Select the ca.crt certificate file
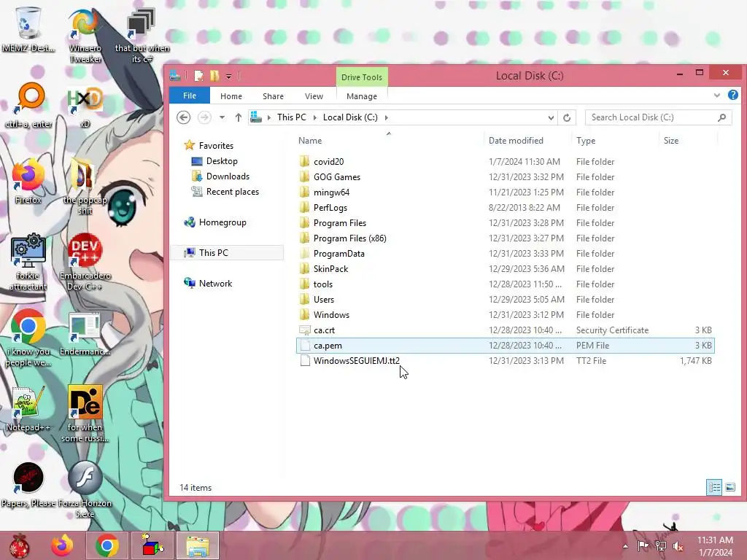This screenshot has width=747, height=560. (x=505, y=330)
